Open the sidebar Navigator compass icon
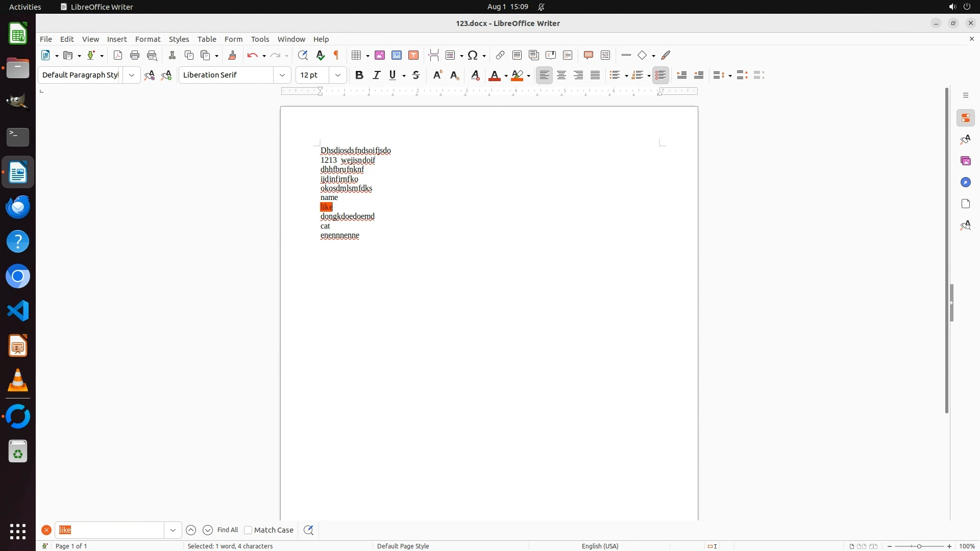 (965, 182)
